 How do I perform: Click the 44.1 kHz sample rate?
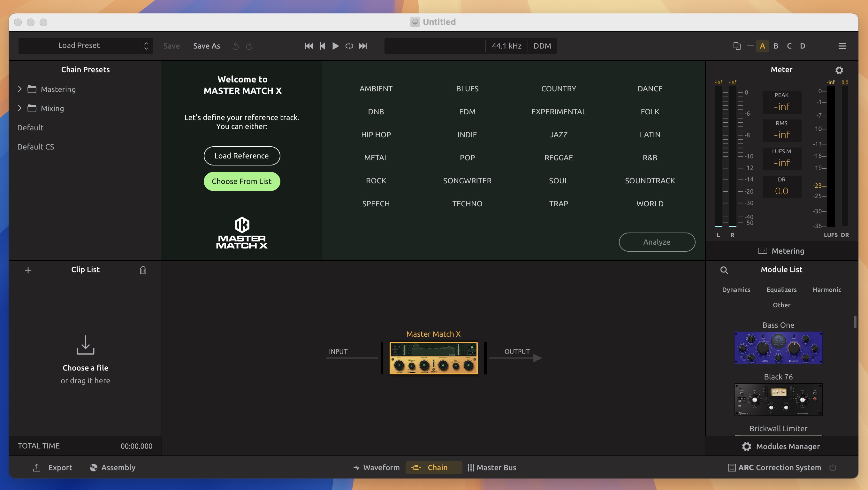click(x=506, y=46)
